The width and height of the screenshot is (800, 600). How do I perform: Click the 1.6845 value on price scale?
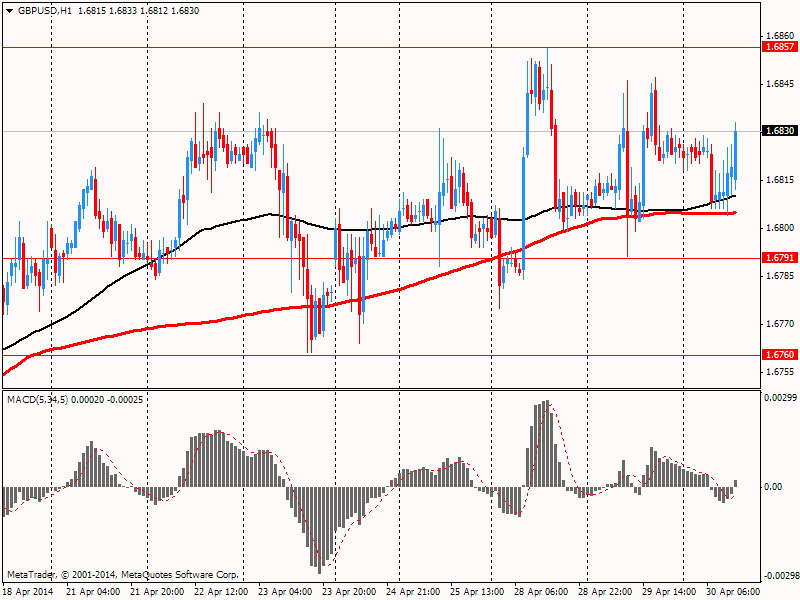click(x=778, y=84)
